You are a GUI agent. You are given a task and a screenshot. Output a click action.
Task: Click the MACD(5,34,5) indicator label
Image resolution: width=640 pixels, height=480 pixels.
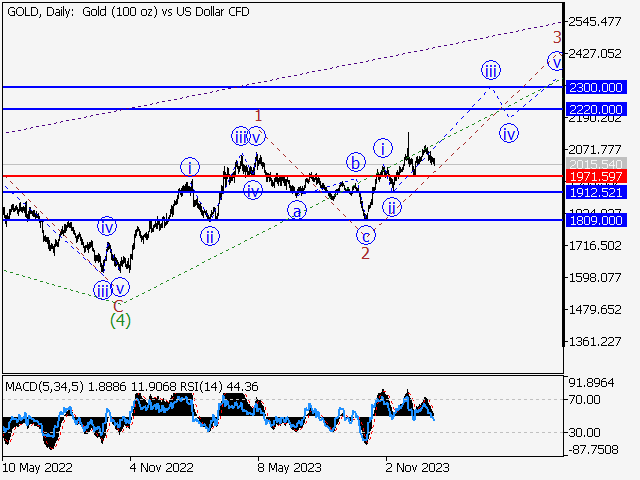pos(40,384)
